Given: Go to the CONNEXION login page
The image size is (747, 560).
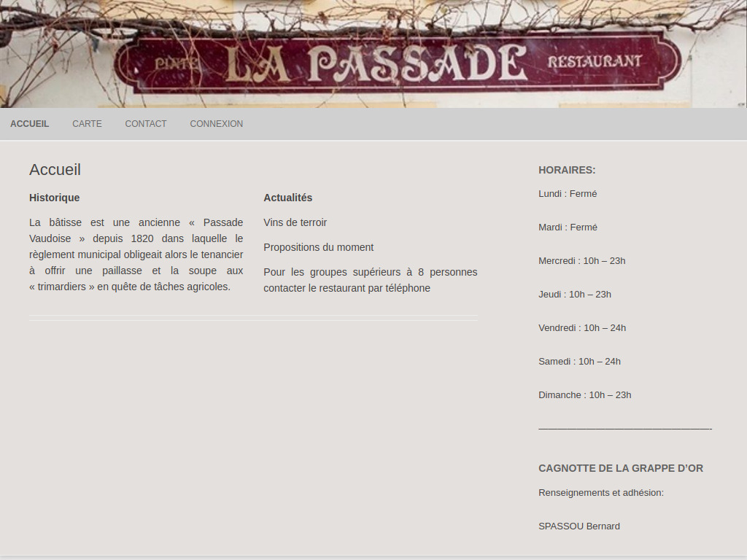Looking at the screenshot, I should 216,124.
